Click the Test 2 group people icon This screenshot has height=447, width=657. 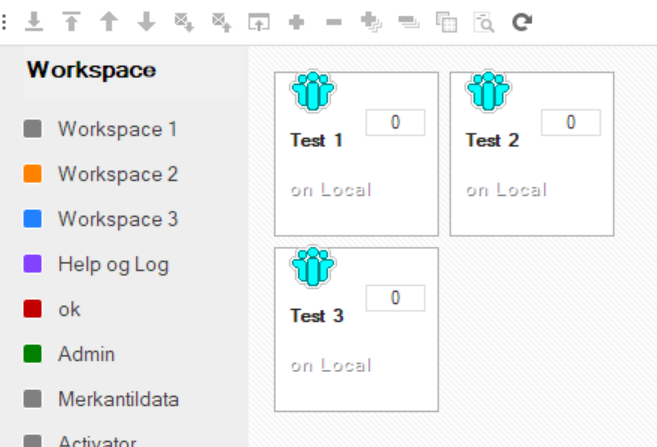(x=488, y=91)
